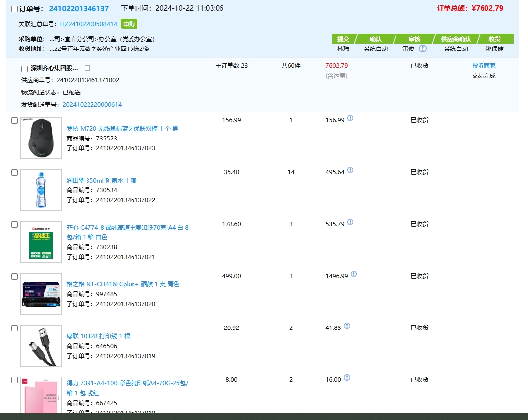Image resolution: width=528 pixels, height=420 pixels.
Task: Click the info icon next to reviewer 雷俊
Action: click(x=423, y=48)
